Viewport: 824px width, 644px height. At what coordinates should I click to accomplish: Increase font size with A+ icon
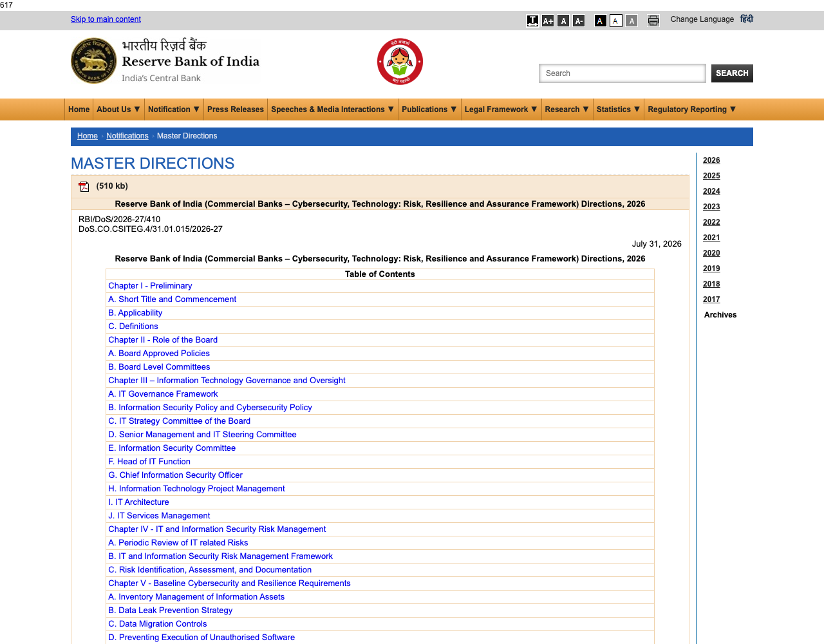point(548,21)
